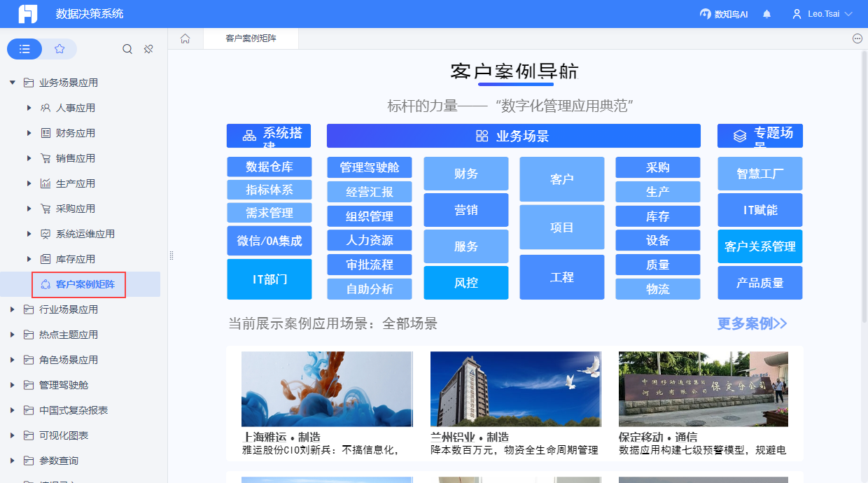Screen dimensions: 868x483
Task: Open the tab options ellipsis button
Action: coord(857,38)
